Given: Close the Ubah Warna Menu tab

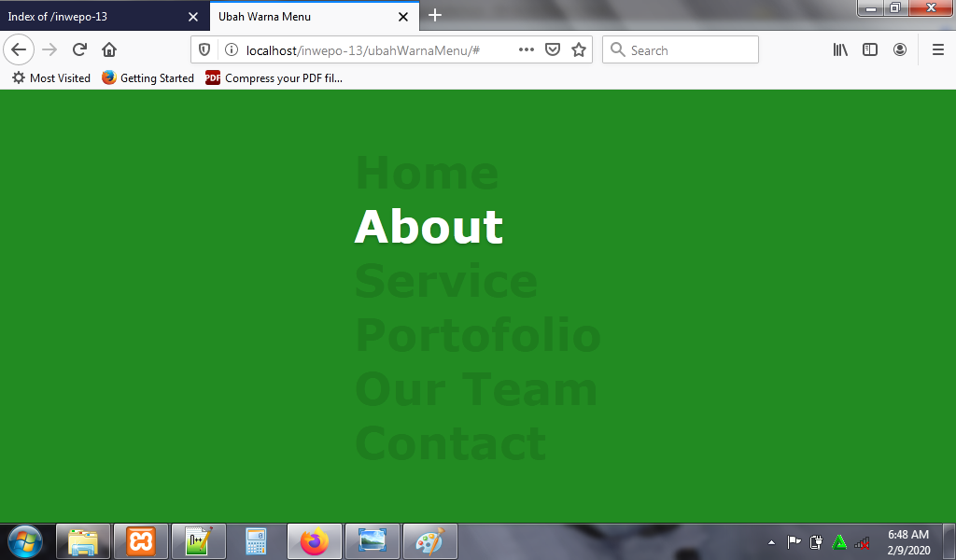Looking at the screenshot, I should click(x=403, y=17).
